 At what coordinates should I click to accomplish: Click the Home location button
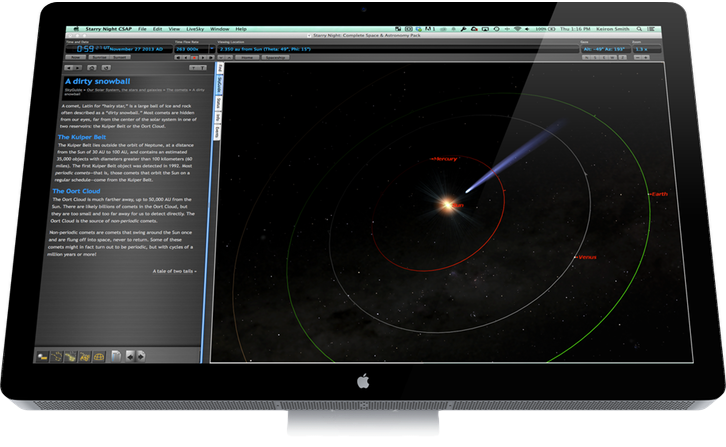pyautogui.click(x=247, y=57)
